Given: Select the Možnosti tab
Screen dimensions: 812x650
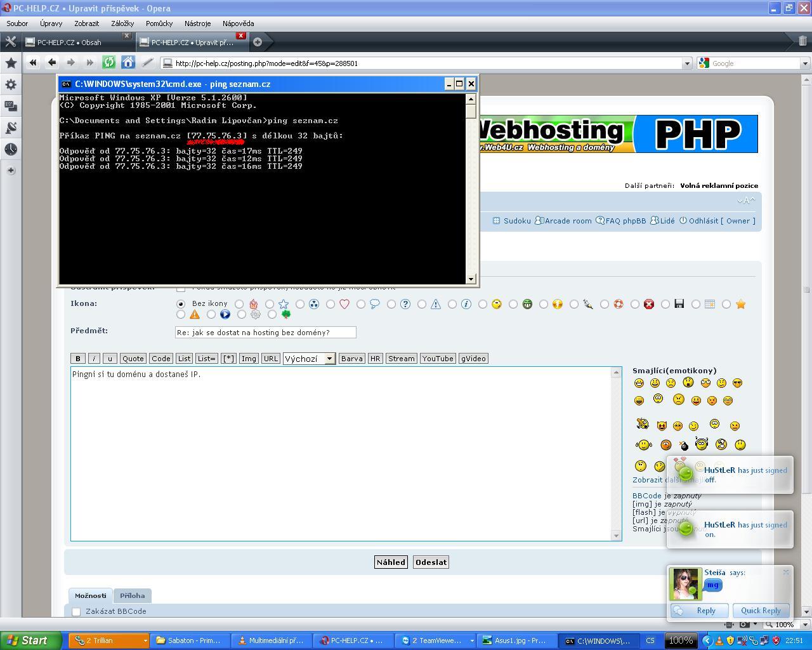Looking at the screenshot, I should (x=91, y=595).
